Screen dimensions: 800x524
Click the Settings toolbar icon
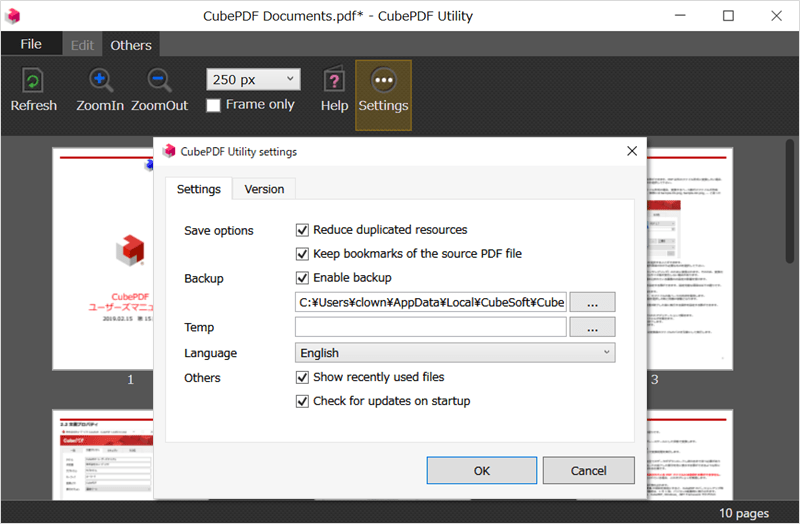(x=383, y=80)
